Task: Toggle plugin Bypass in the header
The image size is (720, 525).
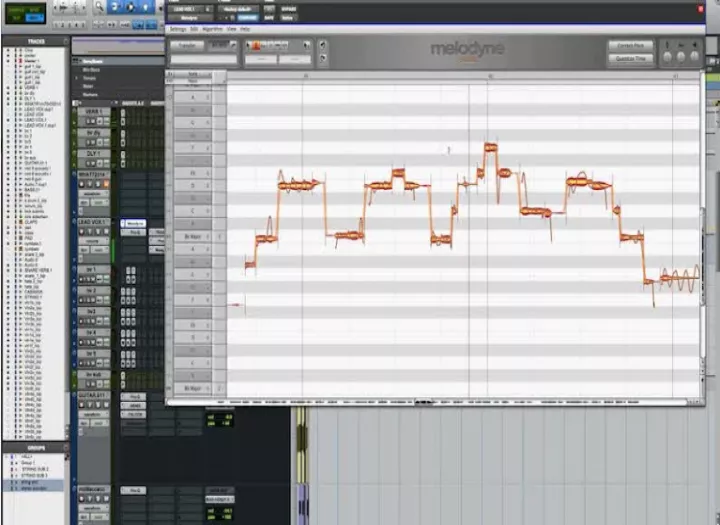Action: click(x=288, y=9)
